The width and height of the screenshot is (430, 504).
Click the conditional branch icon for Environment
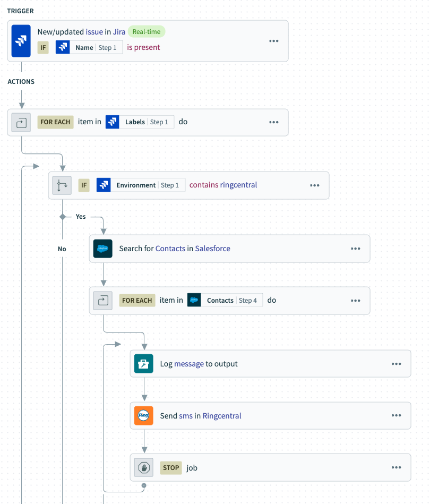pos(62,185)
